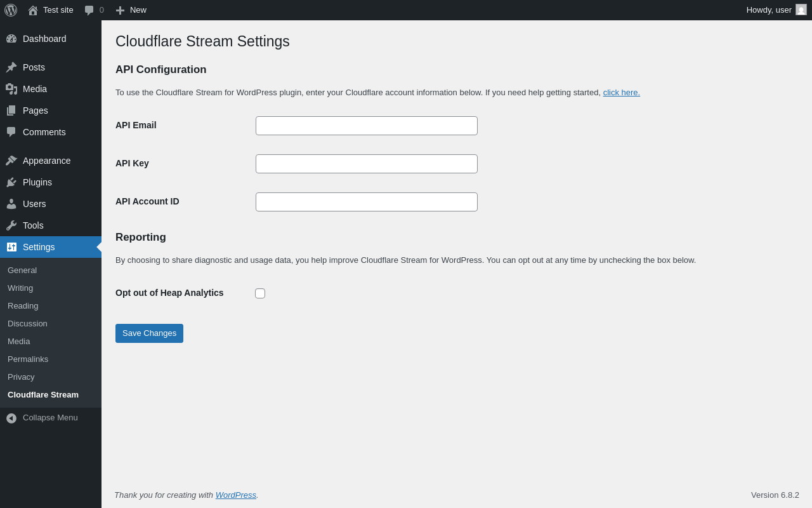The image size is (812, 508).
Task: Click the Dashboard gauge icon
Action: point(11,39)
